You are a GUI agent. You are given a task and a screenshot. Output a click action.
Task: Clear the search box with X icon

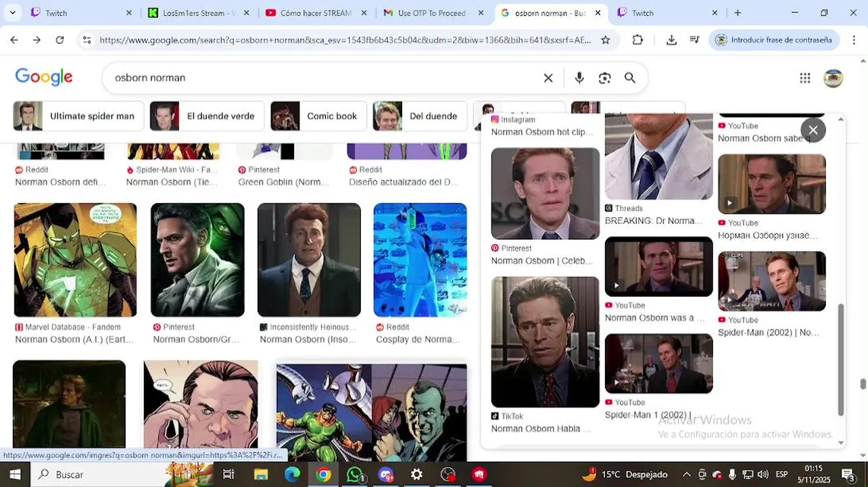[548, 78]
